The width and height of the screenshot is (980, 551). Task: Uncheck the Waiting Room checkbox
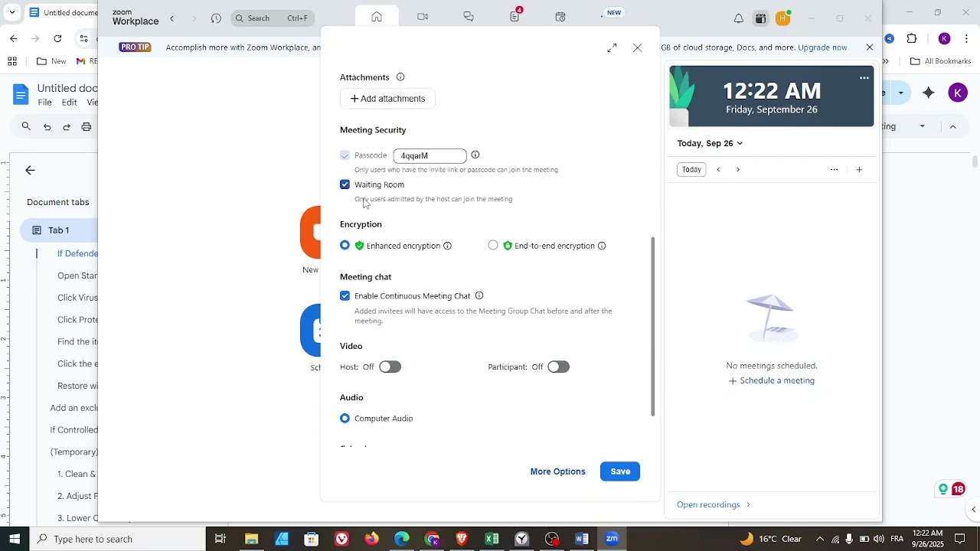click(x=345, y=184)
